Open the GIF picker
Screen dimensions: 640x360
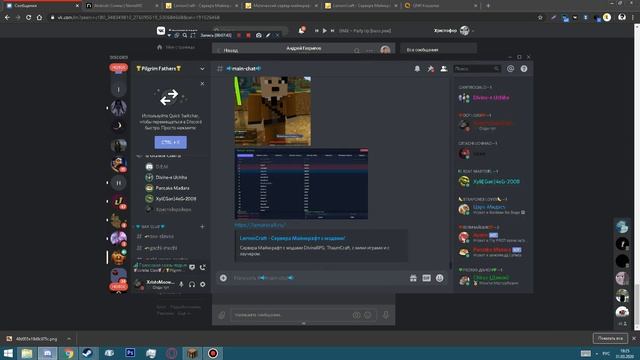point(427,278)
